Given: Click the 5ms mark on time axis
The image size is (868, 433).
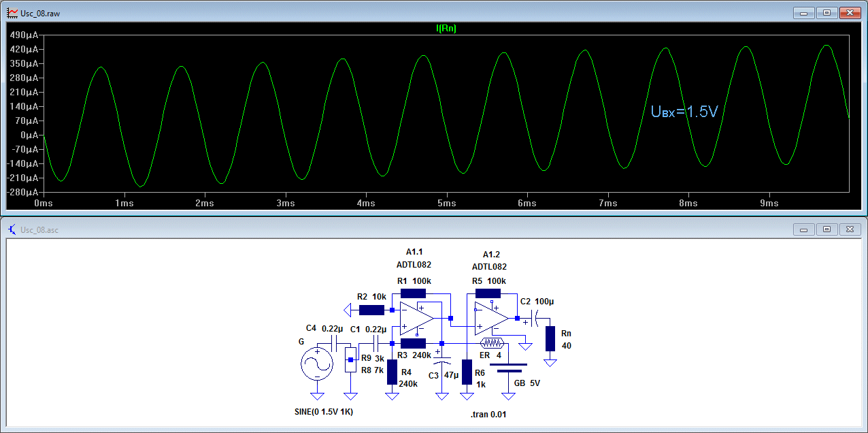Looking at the screenshot, I should (446, 204).
